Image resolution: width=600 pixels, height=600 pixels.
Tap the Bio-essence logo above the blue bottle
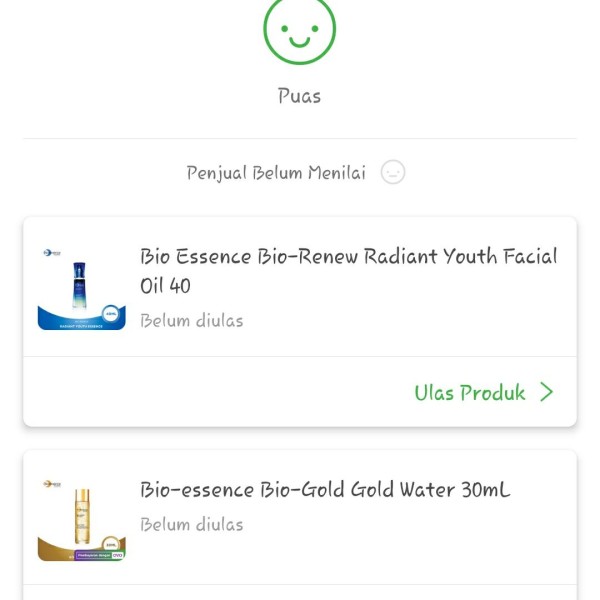pos(52,253)
